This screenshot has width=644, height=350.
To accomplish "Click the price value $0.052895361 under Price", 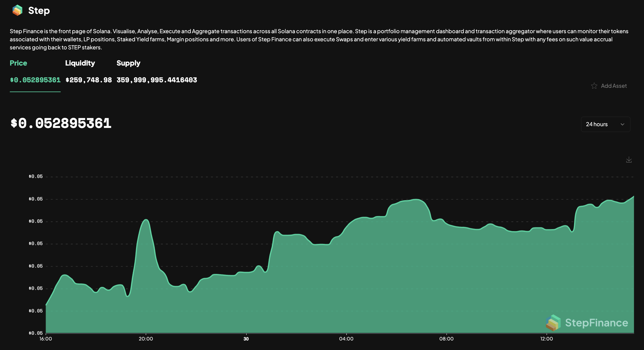I will pyautogui.click(x=35, y=80).
